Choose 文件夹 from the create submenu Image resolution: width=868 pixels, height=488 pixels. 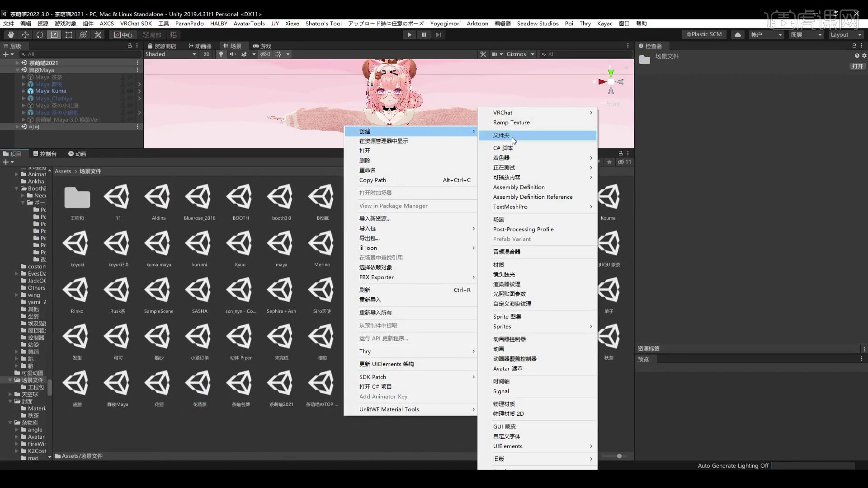[x=501, y=135]
